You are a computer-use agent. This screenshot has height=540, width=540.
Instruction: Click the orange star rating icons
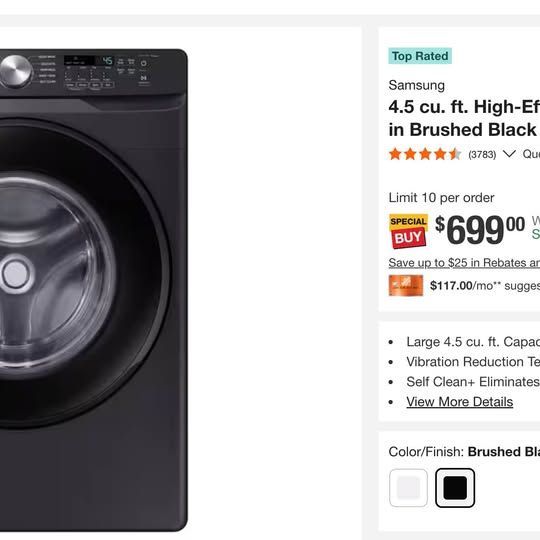(x=425, y=154)
